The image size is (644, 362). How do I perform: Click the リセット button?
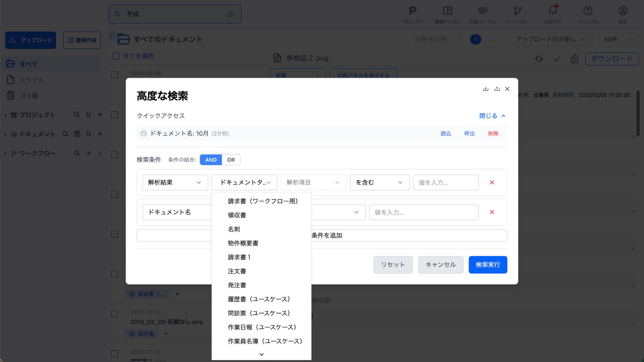(x=393, y=265)
